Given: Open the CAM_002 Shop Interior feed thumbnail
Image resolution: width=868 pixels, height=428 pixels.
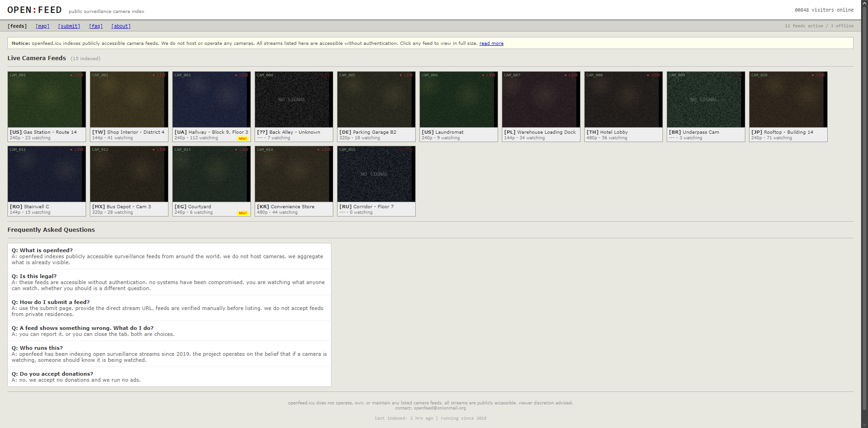Looking at the screenshot, I should click(x=129, y=99).
